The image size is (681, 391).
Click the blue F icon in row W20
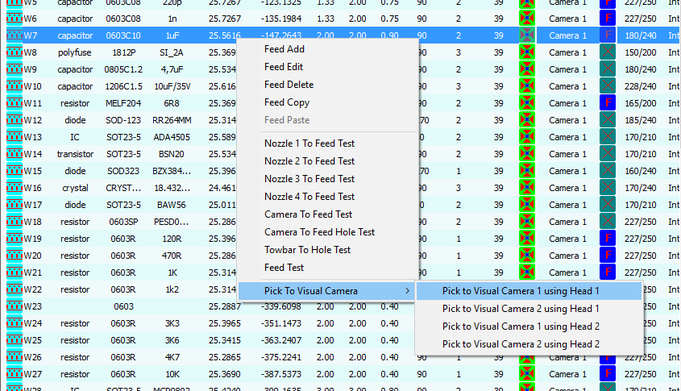[x=608, y=256]
